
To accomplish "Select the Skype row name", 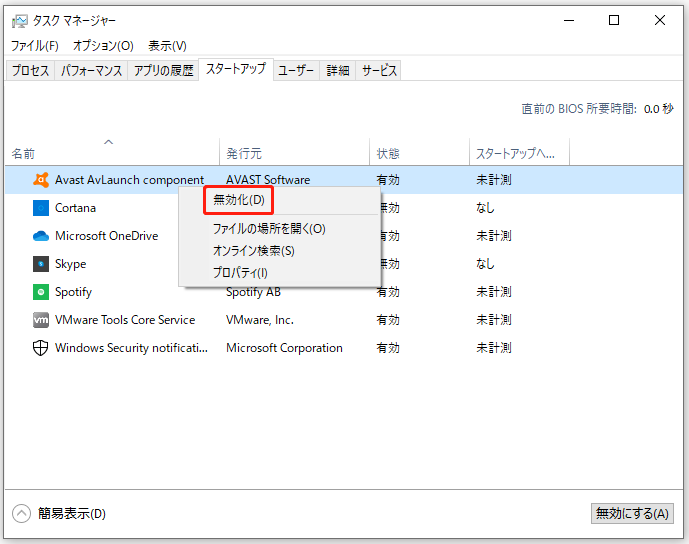I will click(x=70, y=264).
